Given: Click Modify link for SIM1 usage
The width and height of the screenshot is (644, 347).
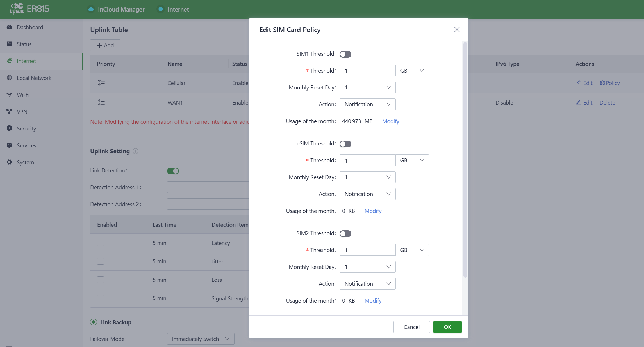Looking at the screenshot, I should coord(390,121).
